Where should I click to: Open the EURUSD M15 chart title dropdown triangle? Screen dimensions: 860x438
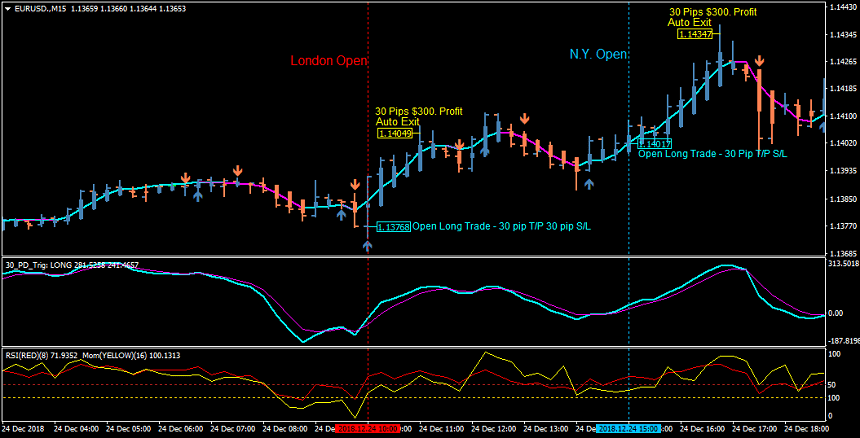click(8, 8)
